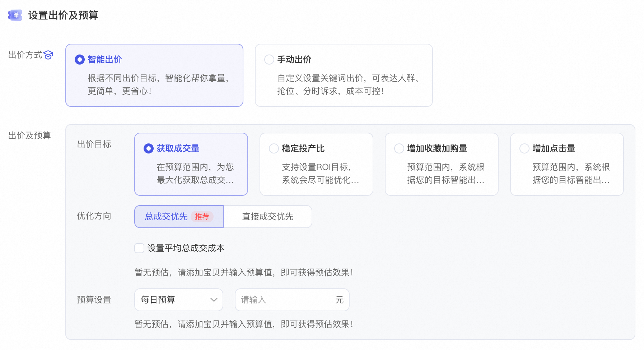Switch to the 直接成交优先 option
Image resolution: width=644 pixels, height=350 pixels.
coord(267,217)
